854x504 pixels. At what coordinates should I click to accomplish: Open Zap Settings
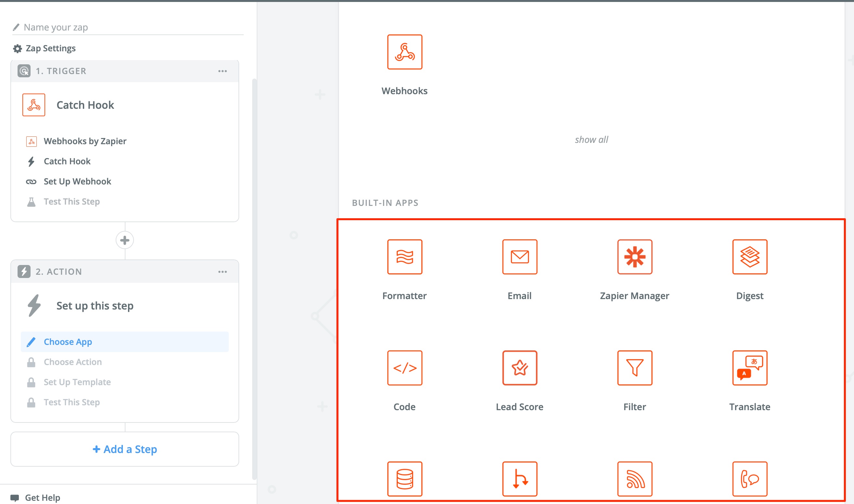[50, 48]
